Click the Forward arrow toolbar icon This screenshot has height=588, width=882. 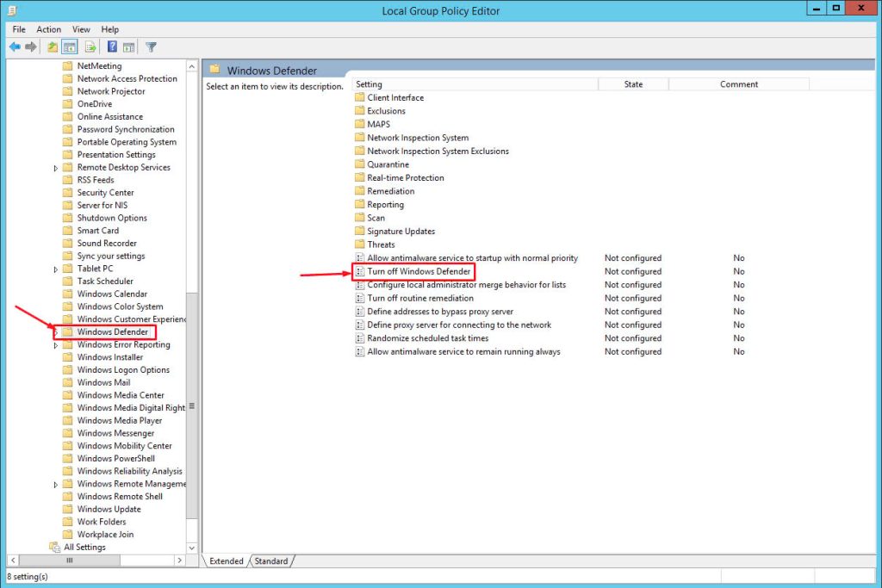tap(31, 47)
